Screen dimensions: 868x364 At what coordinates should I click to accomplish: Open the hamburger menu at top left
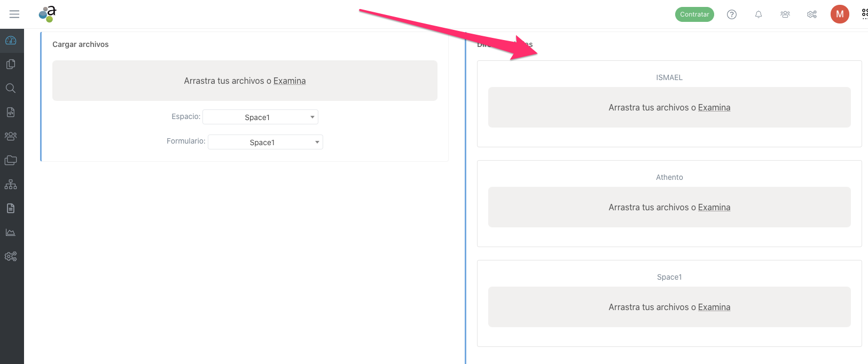pos(14,14)
